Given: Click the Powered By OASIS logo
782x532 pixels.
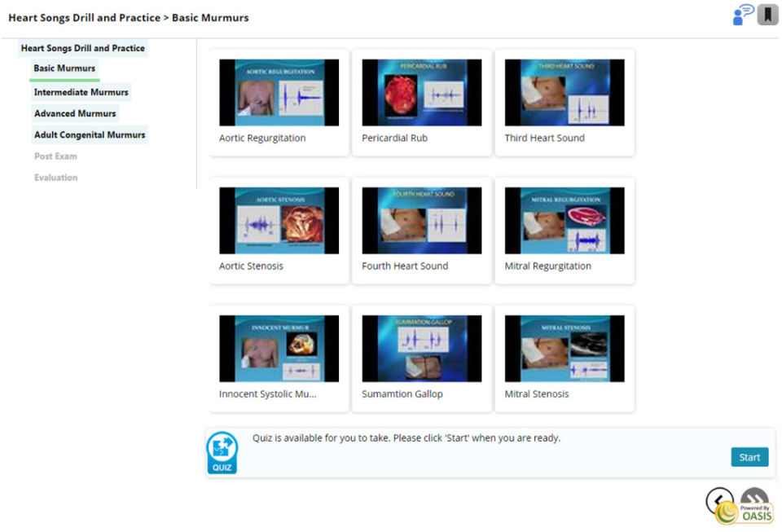Looking at the screenshot, I should click(x=744, y=513).
